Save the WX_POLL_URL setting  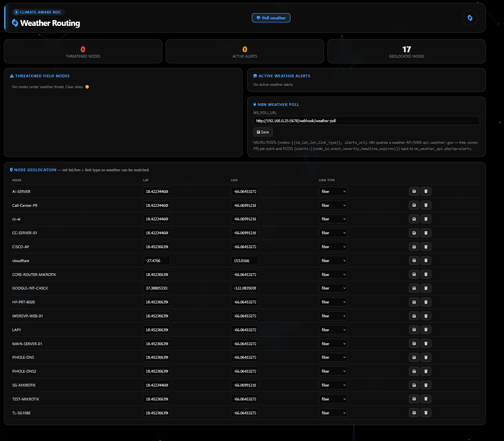263,132
